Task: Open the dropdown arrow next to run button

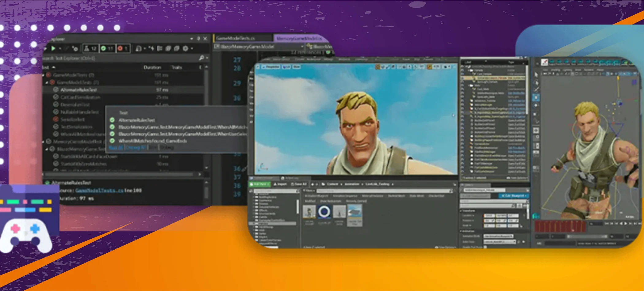Action: (60, 48)
